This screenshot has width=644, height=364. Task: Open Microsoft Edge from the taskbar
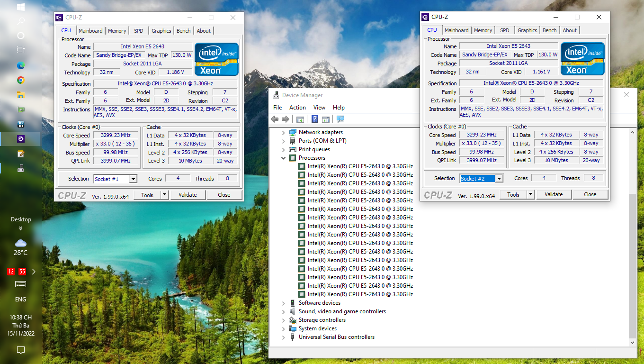point(21,65)
